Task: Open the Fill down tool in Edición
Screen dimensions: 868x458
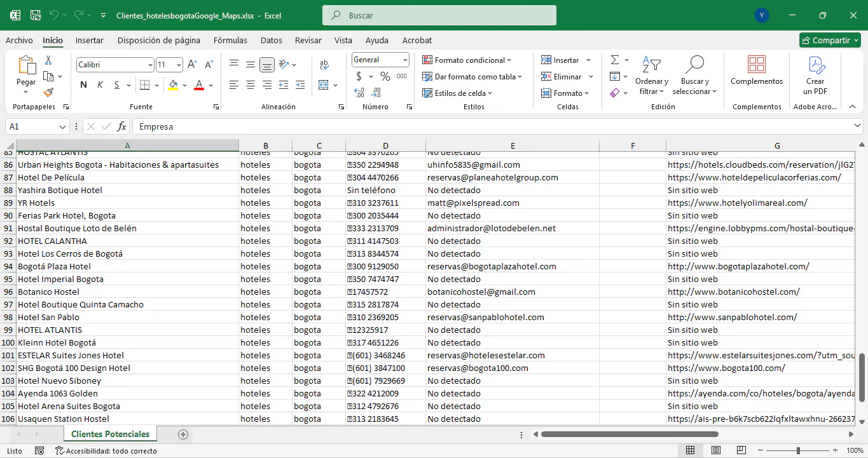Action: click(x=615, y=76)
